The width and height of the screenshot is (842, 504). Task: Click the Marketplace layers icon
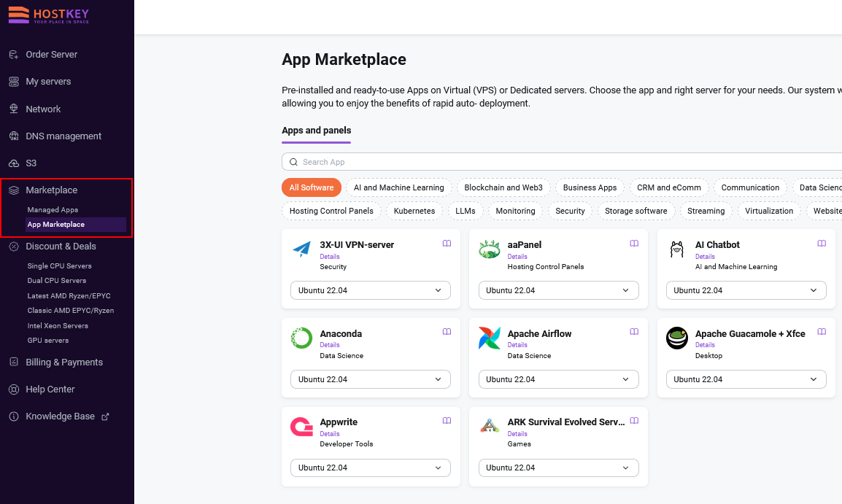(14, 190)
